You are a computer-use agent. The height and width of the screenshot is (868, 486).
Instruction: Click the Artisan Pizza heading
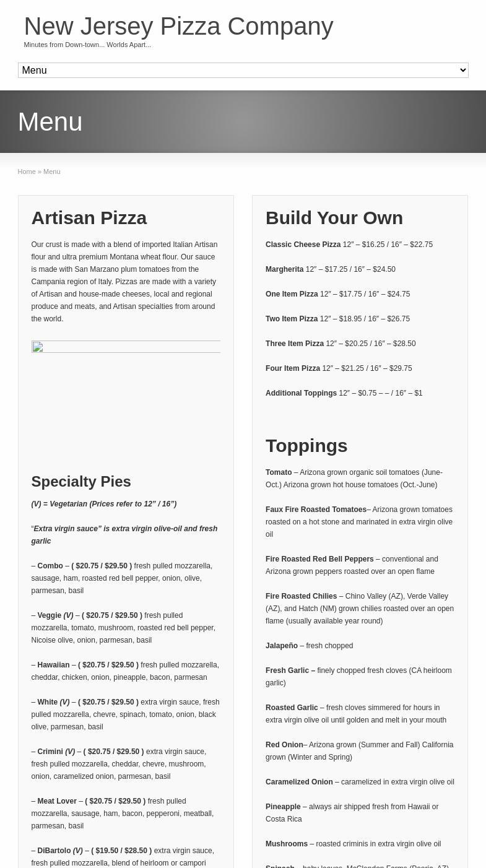pos(89,218)
